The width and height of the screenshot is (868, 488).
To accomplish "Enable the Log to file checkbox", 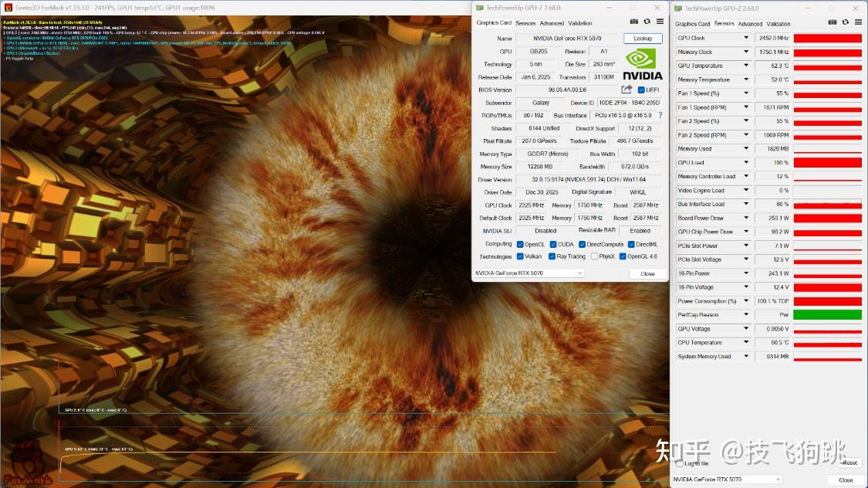I will pyautogui.click(x=679, y=463).
